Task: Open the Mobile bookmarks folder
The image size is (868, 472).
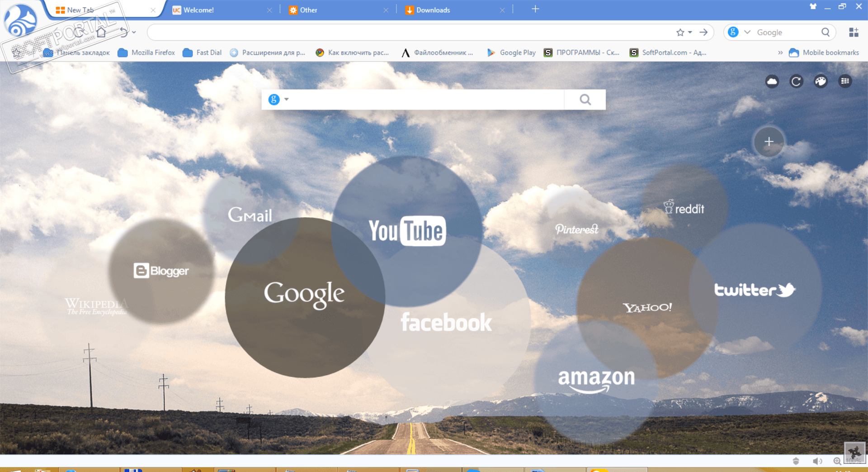Action: point(824,52)
